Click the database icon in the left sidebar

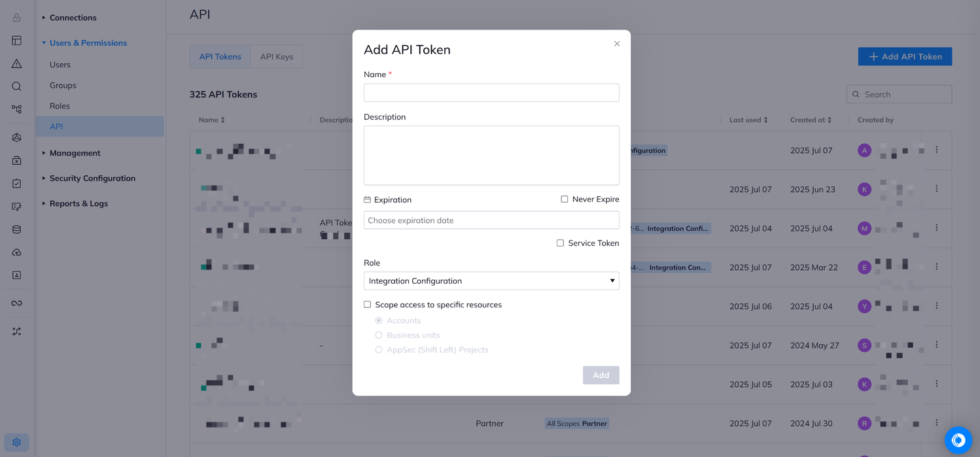(16, 229)
